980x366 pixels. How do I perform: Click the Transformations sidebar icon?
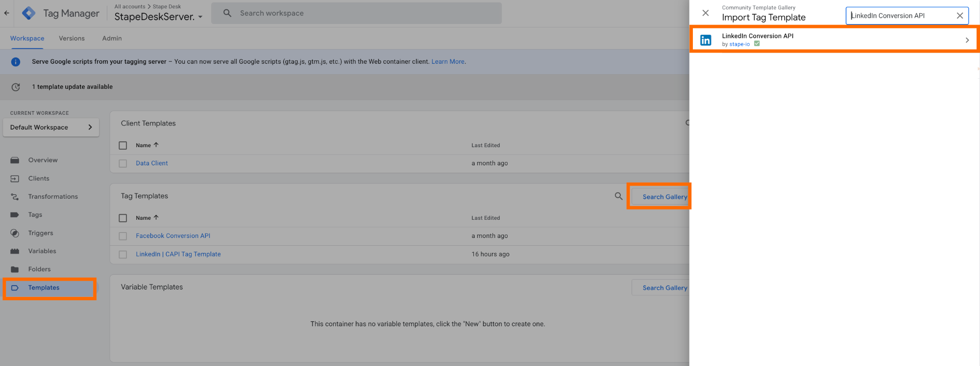pyautogui.click(x=15, y=197)
